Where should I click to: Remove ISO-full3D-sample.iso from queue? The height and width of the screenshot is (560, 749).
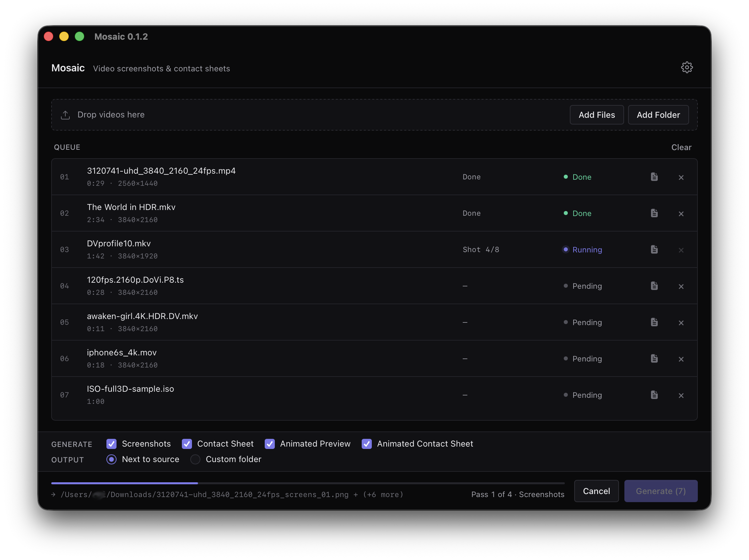[x=681, y=395]
